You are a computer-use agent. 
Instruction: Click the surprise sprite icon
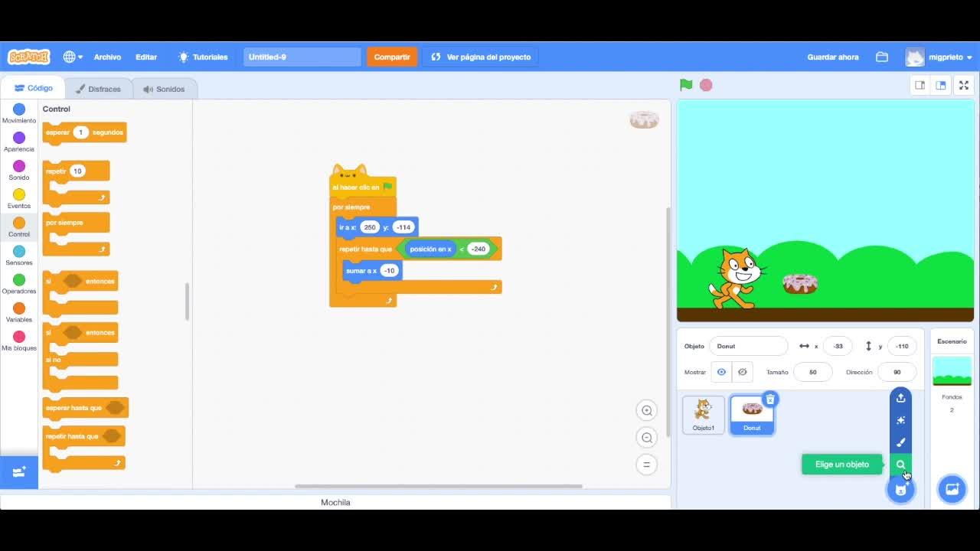pos(900,420)
